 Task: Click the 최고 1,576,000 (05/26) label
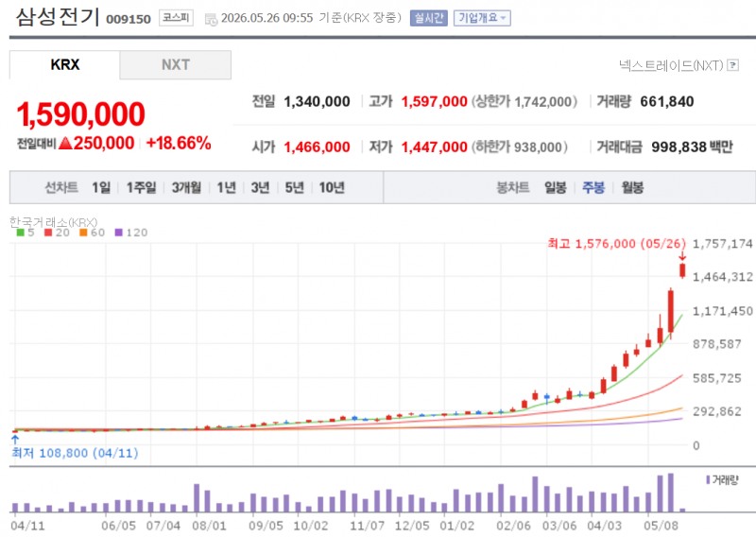click(616, 244)
